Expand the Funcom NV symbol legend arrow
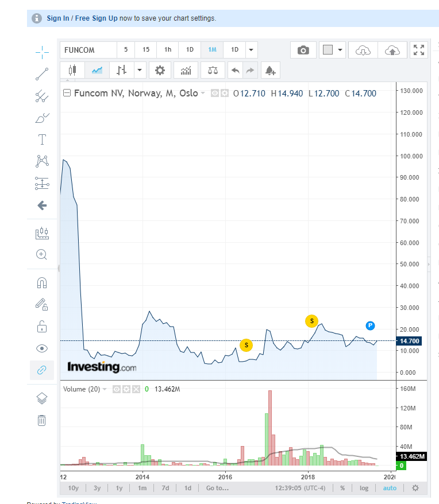Image resolution: width=439 pixels, height=504 pixels. 203,93
